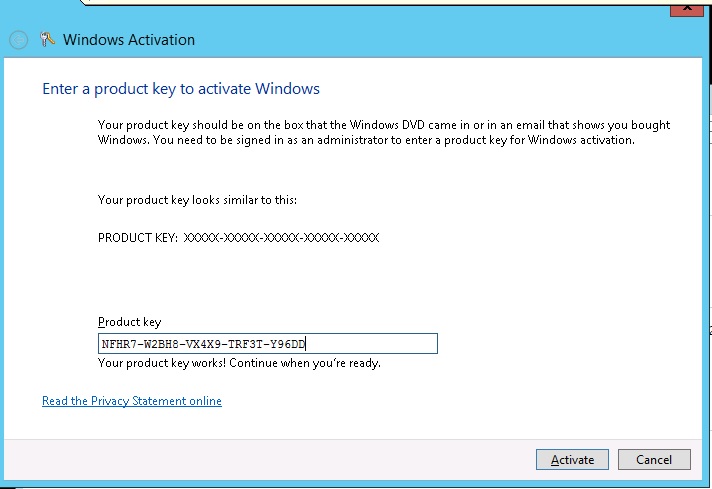Click the Windows Activation title text
Viewport: 712px width, 489px height.
point(129,40)
